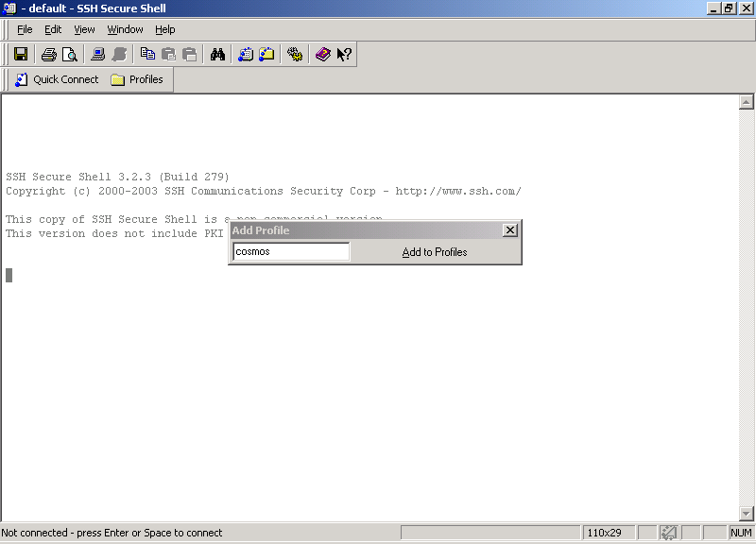The image size is (756, 544).
Task: Click the Copy toolbar icon
Action: (147, 55)
